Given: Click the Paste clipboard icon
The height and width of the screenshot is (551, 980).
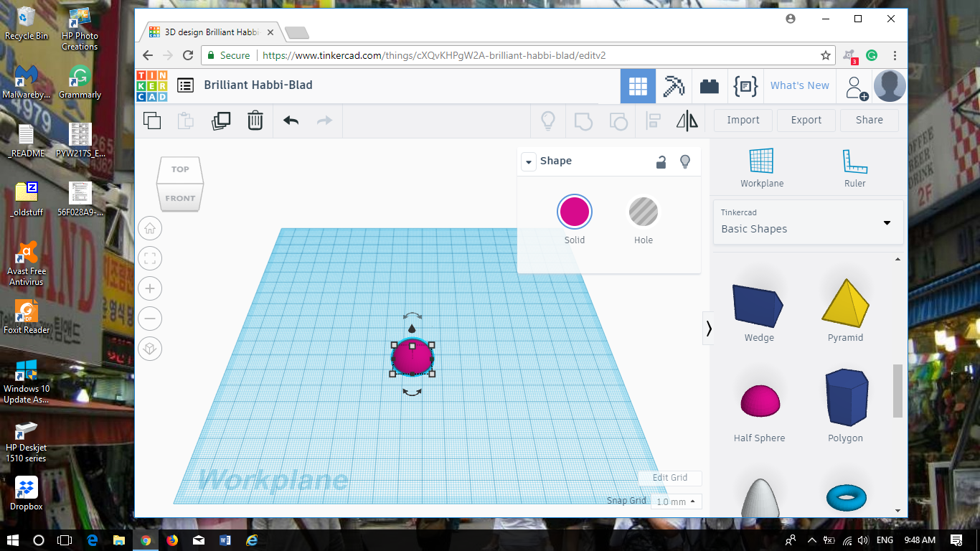Looking at the screenshot, I should pos(186,121).
